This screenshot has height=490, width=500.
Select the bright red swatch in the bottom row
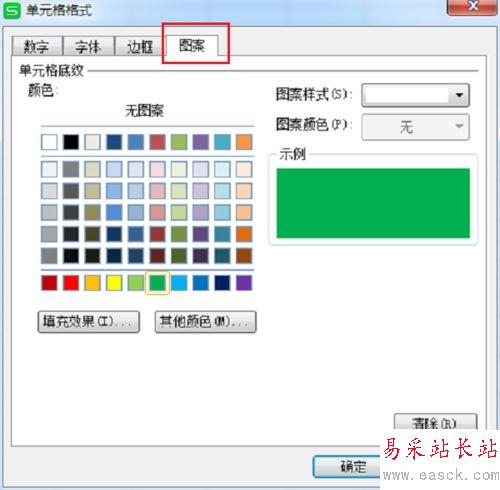pos(71,283)
